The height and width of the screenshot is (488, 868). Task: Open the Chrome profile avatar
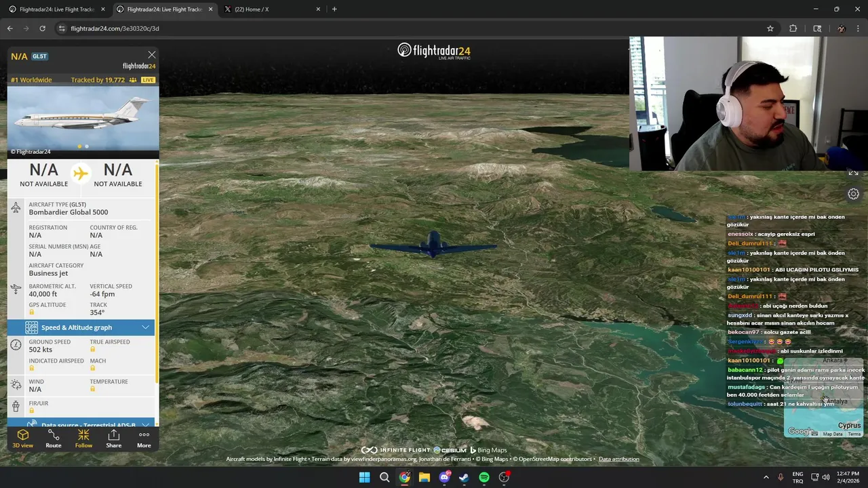841,28
